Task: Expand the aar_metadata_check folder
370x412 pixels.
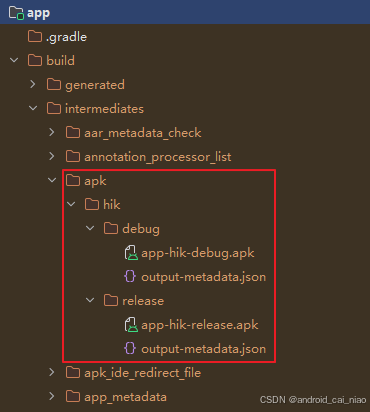Action: coord(52,132)
